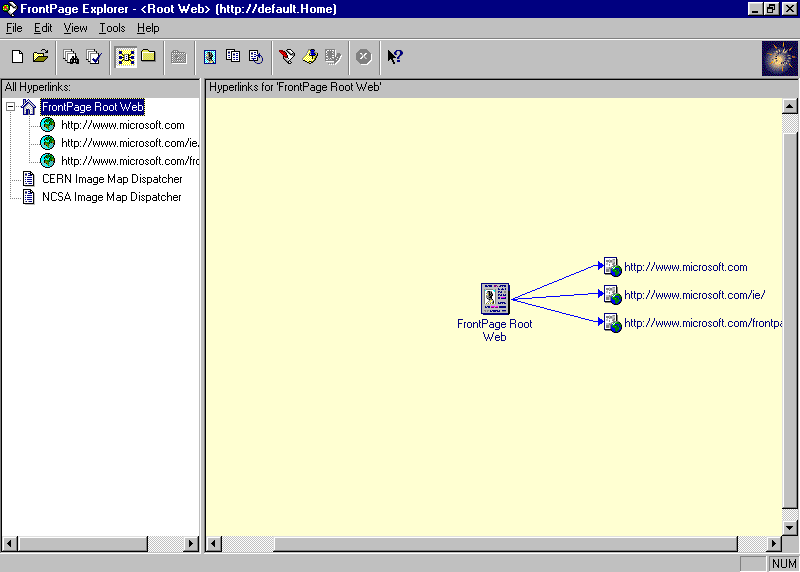Click http://www.microsoft.com/ie/ link in diagram

click(694, 295)
